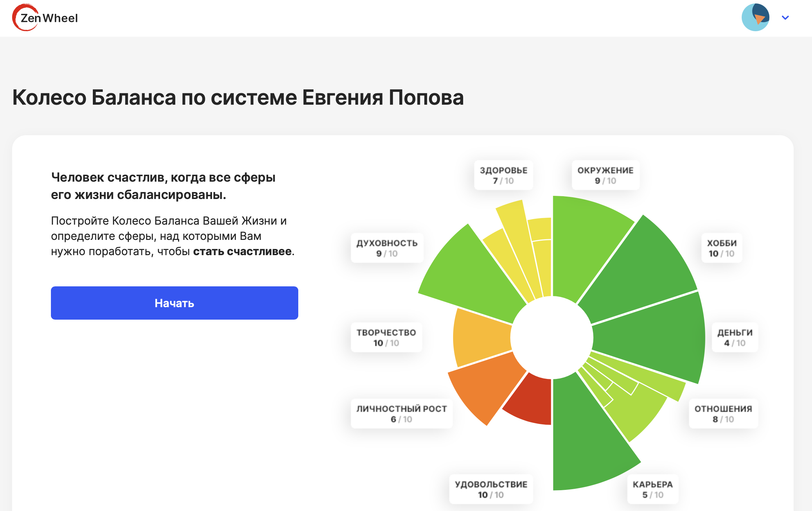The height and width of the screenshot is (511, 812).
Task: Click the page title about Колесо Баланса
Action: coord(237,98)
